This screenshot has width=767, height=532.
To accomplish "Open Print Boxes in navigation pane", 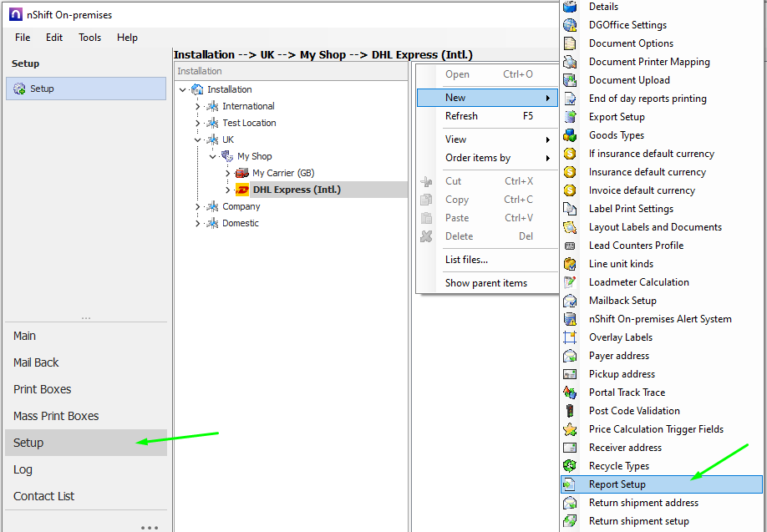I will click(86, 389).
